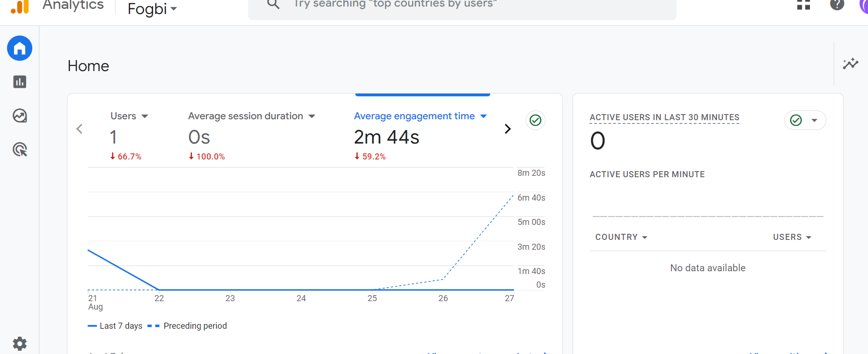
Task: Click the 59.2% decrease indicator
Action: click(x=370, y=157)
